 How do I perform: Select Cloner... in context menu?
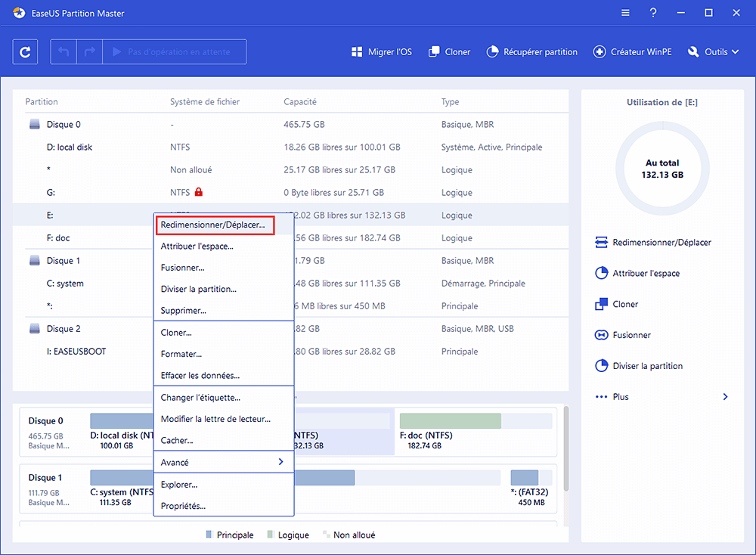(x=224, y=332)
